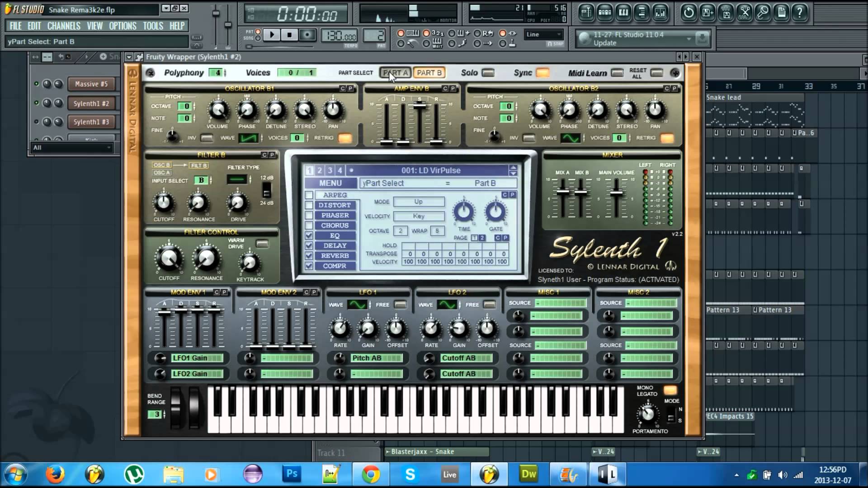Disable the DELAY effect checkbox

[x=309, y=246]
